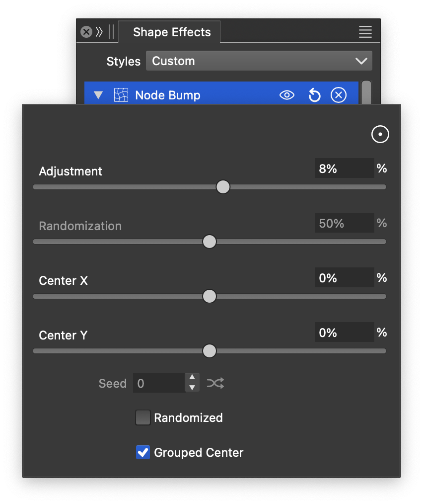
Task: Shuffle the seed value
Action: tap(215, 383)
